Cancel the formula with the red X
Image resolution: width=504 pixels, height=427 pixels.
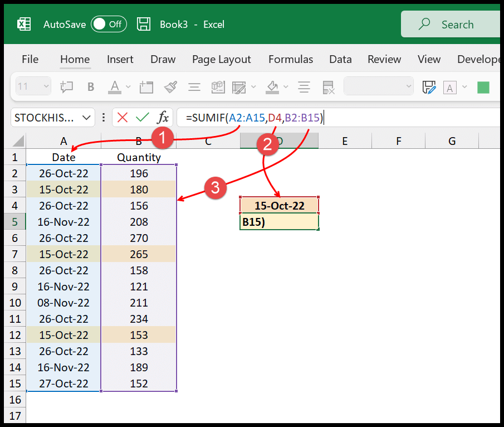124,118
